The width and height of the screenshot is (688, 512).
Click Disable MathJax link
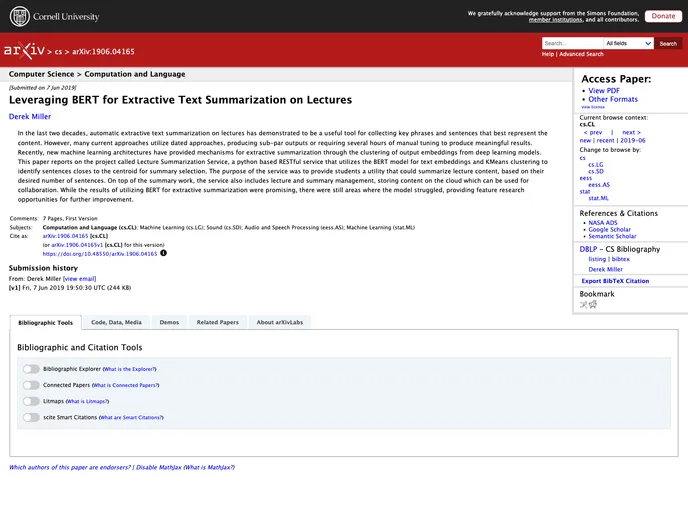click(x=158, y=467)
